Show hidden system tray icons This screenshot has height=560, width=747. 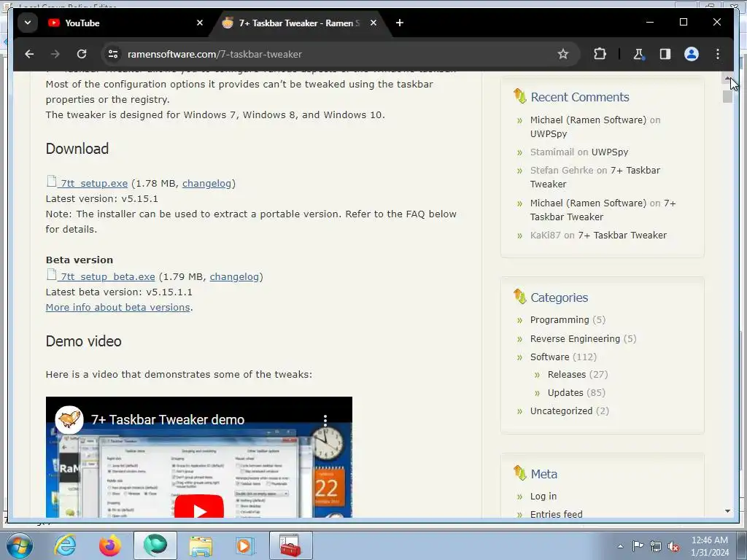point(620,546)
